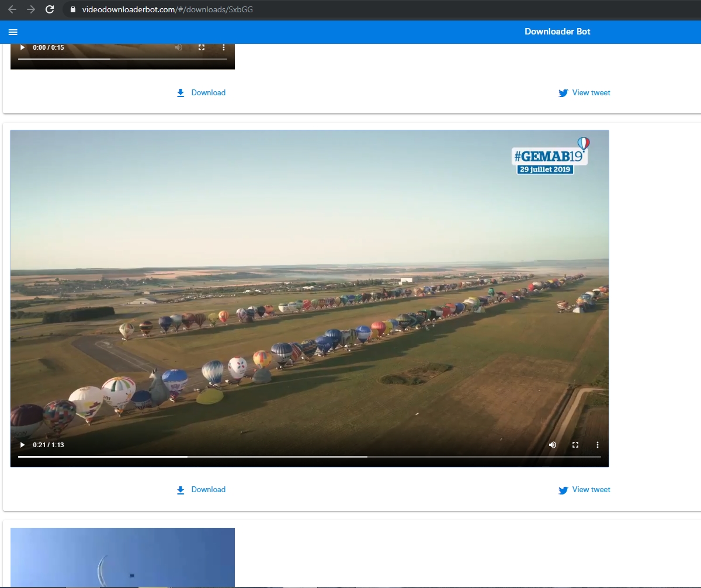Click the site security padlock icon
Viewport: 701px width, 588px height.
[x=73, y=9]
